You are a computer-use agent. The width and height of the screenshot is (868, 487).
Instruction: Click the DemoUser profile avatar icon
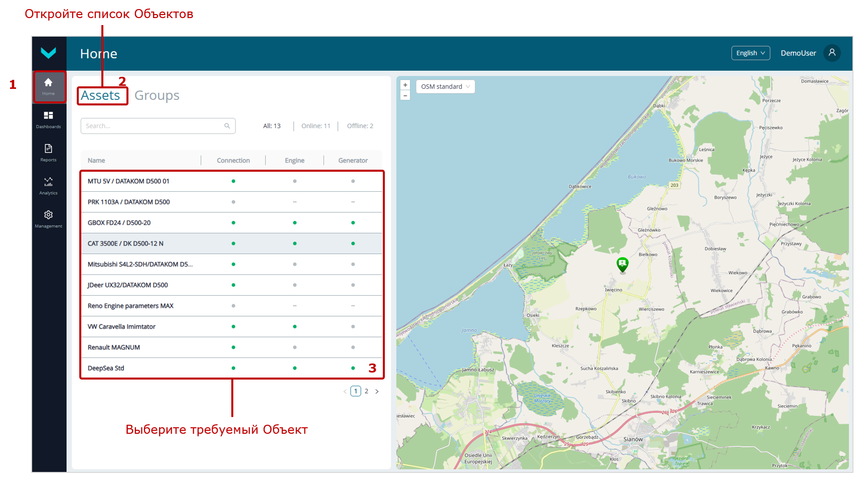pos(831,53)
